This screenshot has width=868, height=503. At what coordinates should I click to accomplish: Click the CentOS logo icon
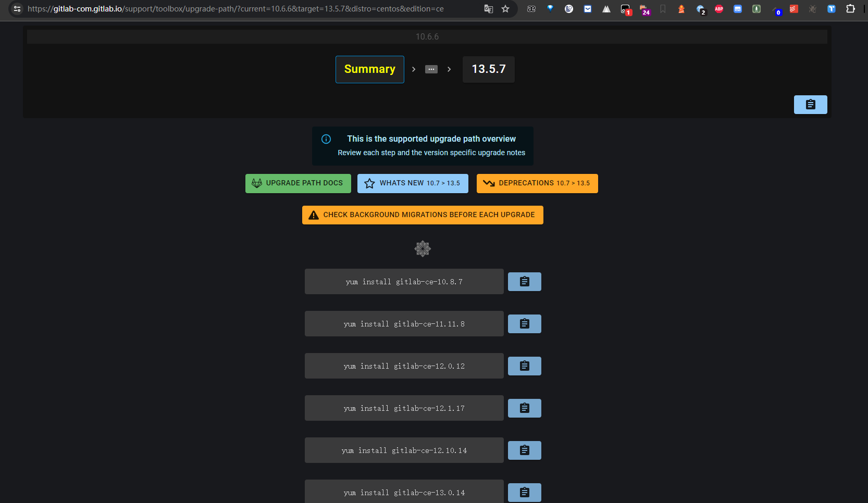(423, 249)
